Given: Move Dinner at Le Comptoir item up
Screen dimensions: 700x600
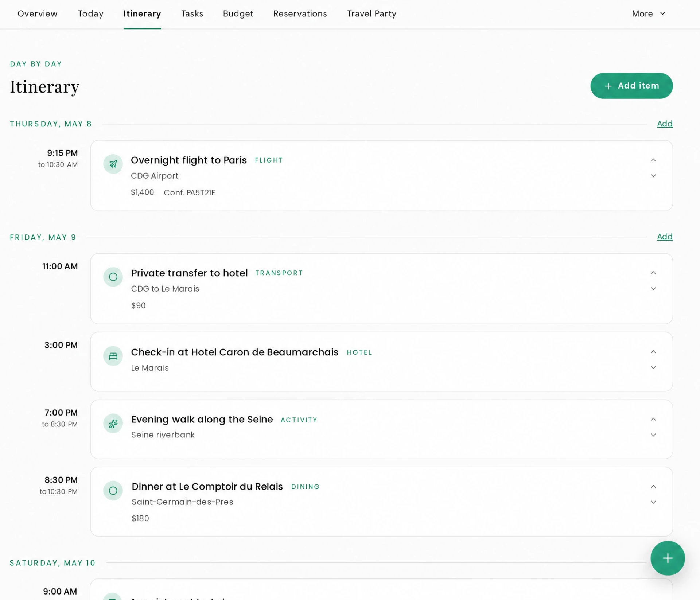Looking at the screenshot, I should click(653, 487).
